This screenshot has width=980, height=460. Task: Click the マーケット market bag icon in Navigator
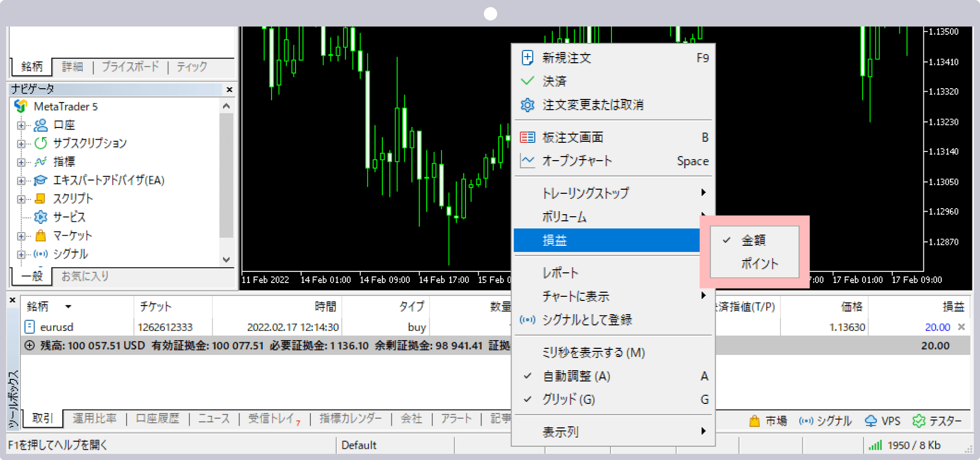(40, 235)
